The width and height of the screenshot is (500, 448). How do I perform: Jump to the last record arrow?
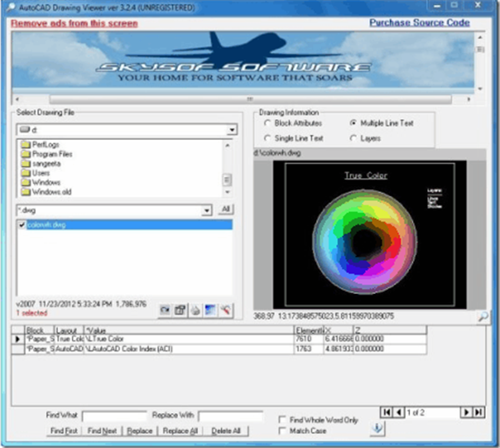point(478,412)
